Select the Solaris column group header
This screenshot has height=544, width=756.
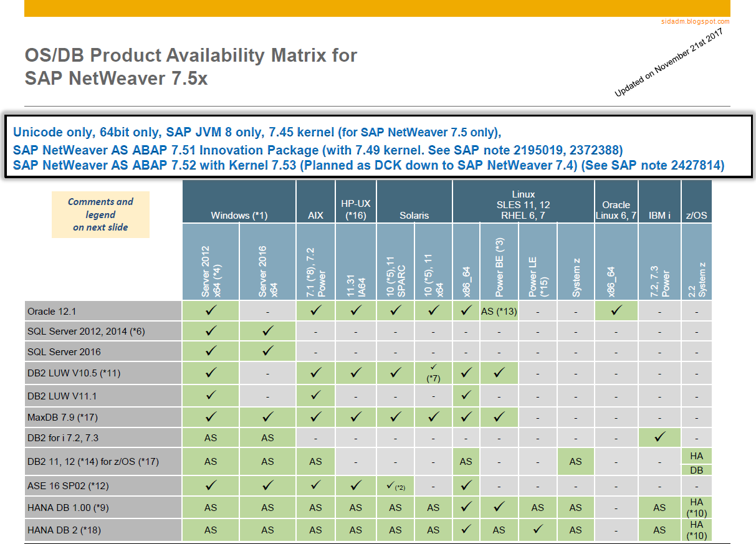pyautogui.click(x=414, y=215)
